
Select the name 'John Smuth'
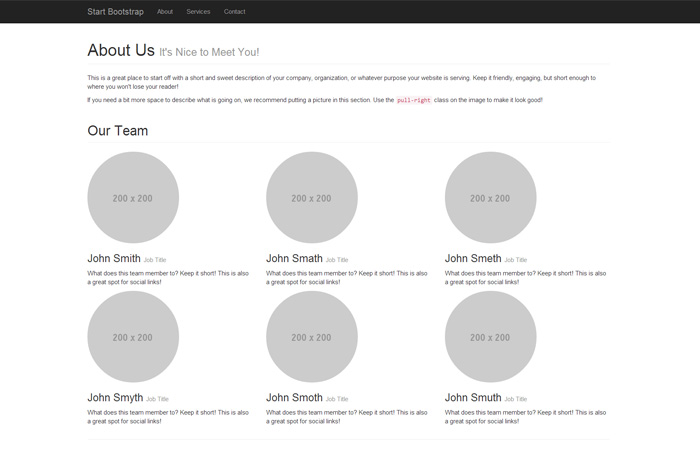(x=473, y=398)
